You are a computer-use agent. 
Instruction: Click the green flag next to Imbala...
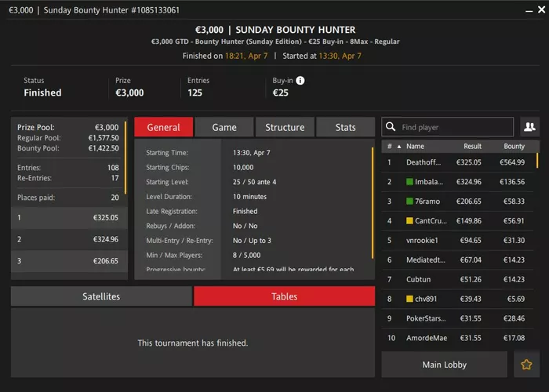coord(409,182)
